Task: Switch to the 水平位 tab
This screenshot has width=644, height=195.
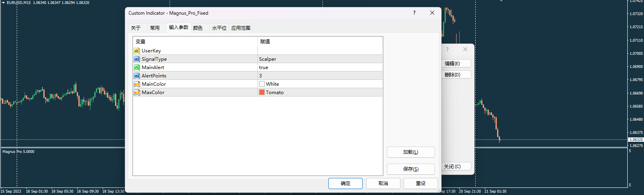Action: click(219, 28)
